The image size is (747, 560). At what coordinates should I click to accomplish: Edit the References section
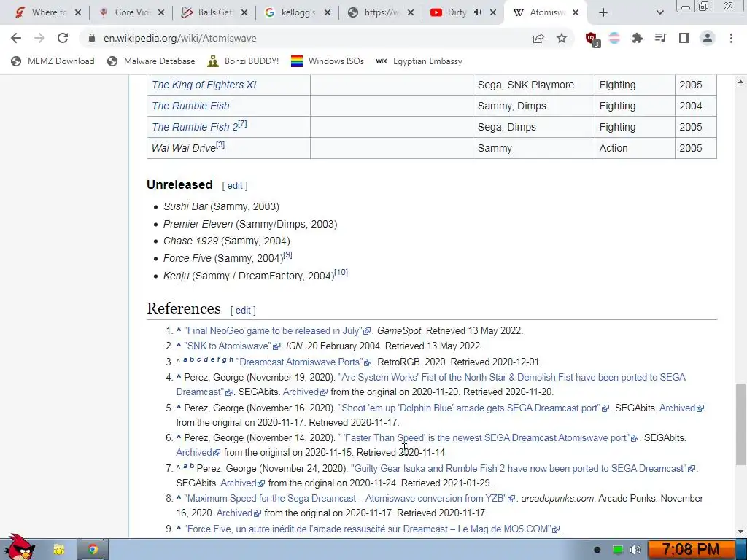[x=243, y=311]
